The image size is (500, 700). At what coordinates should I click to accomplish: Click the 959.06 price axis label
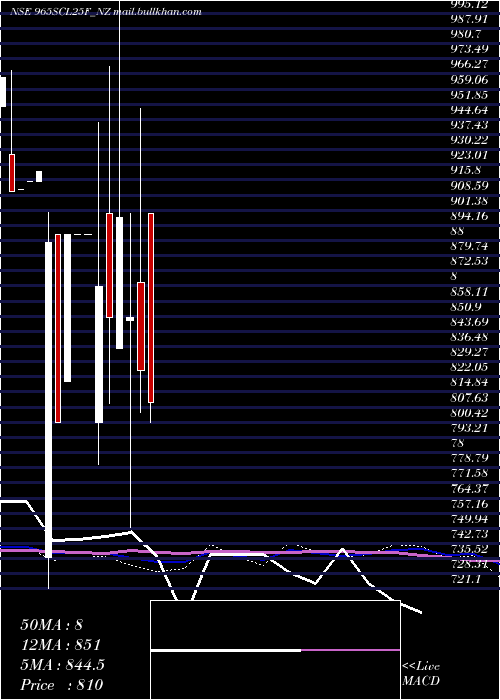(469, 79)
